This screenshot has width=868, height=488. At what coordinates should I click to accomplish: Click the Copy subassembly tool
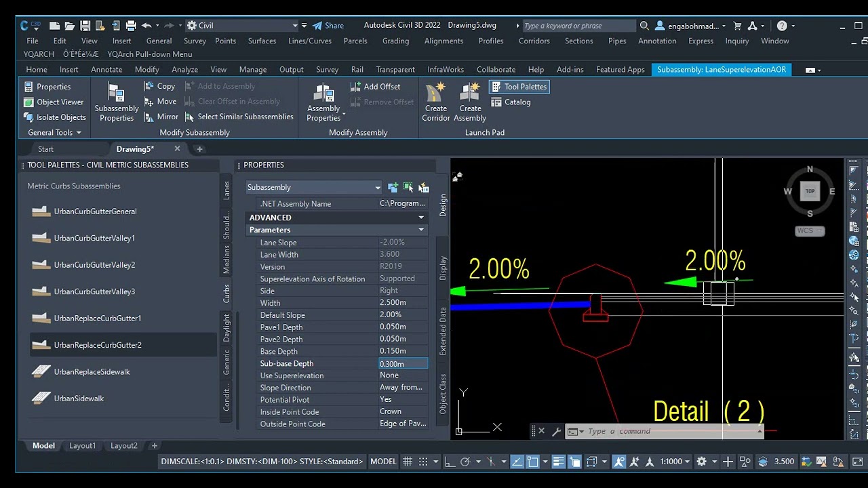point(160,86)
